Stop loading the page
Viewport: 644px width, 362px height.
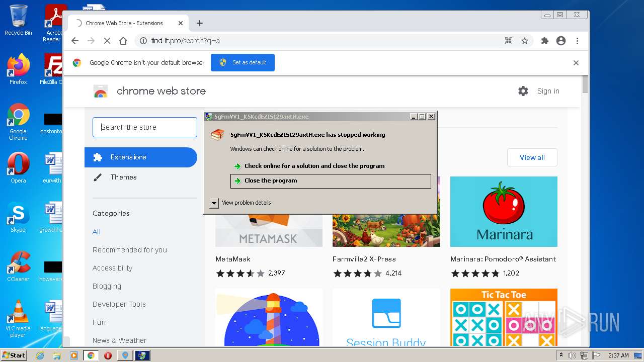coord(107,41)
